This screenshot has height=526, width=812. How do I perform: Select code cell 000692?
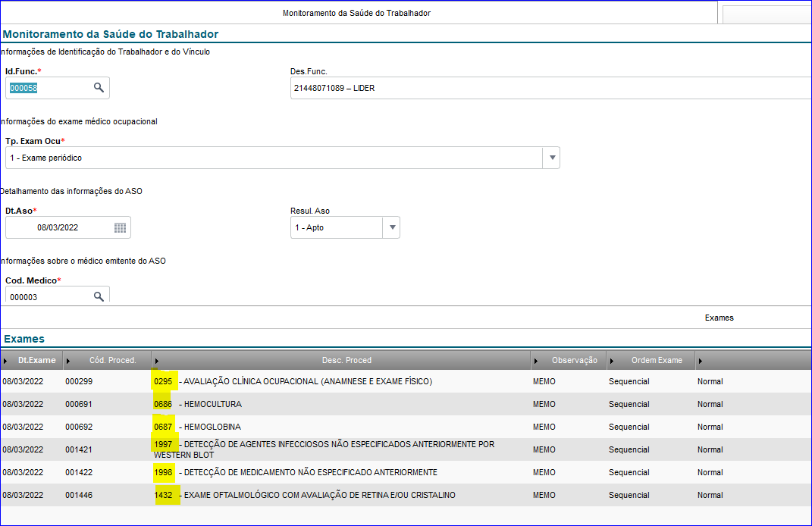[x=79, y=427]
